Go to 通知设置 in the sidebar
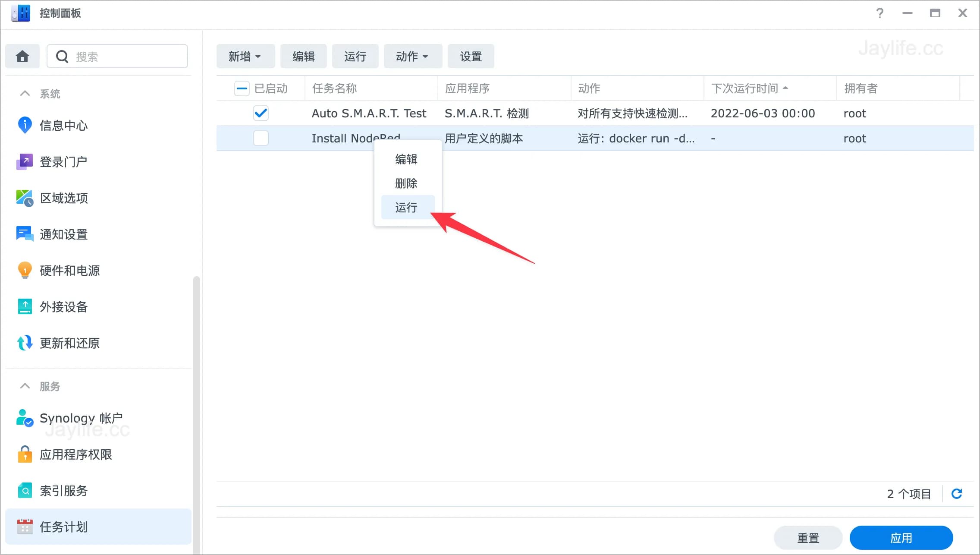Viewport: 980px width, 555px height. 64,234
